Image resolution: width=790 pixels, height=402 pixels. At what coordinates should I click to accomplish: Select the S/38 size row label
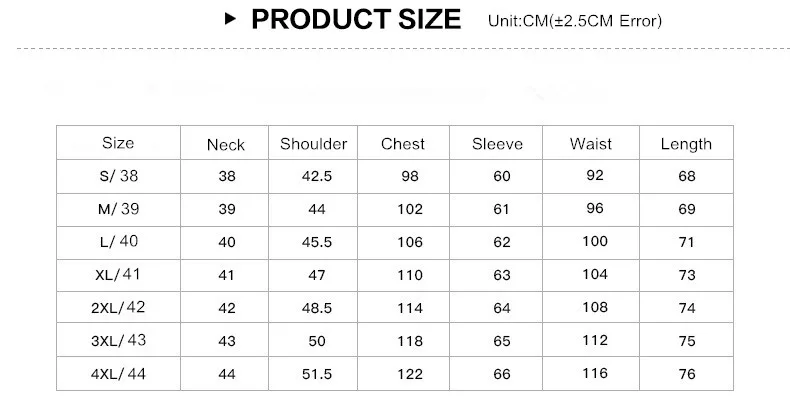click(x=119, y=176)
